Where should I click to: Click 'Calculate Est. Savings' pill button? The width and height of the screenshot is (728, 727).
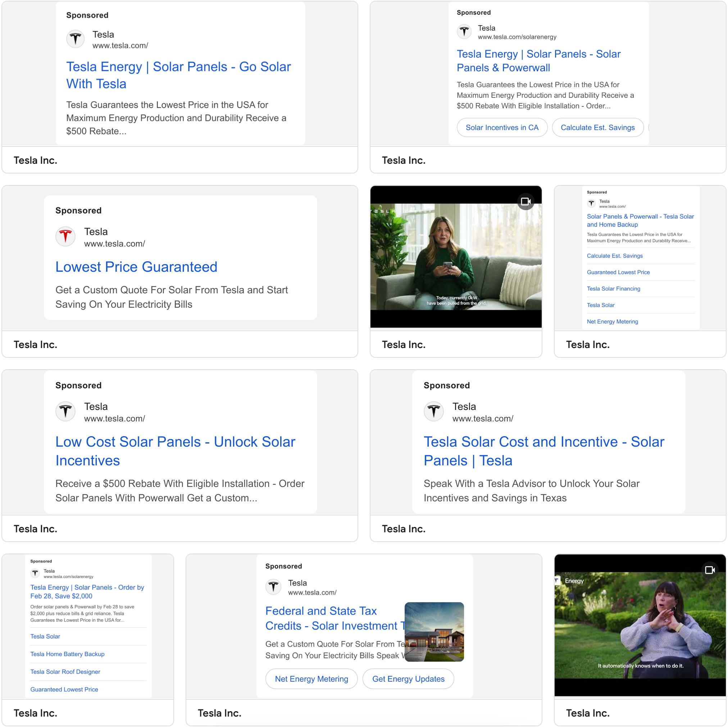(598, 127)
